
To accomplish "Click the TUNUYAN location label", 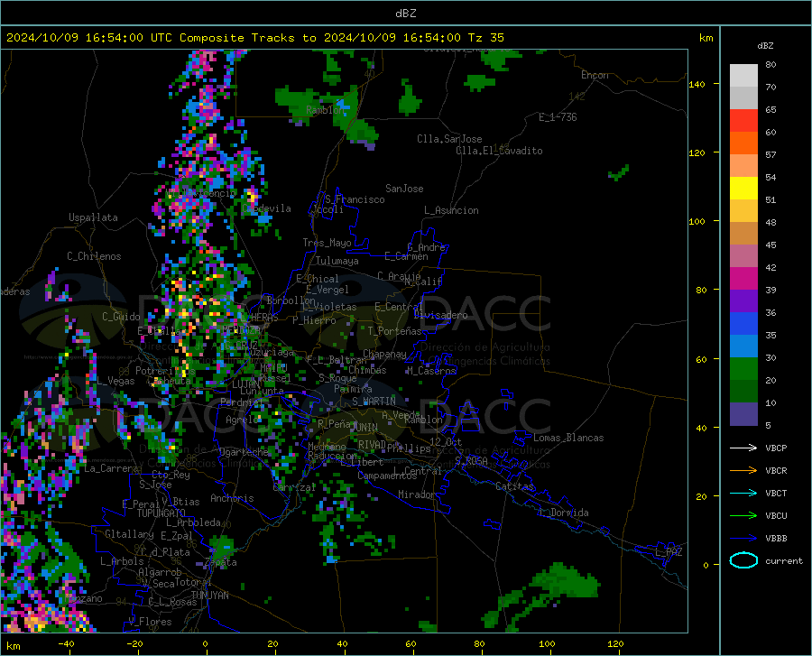I will pyautogui.click(x=209, y=596).
